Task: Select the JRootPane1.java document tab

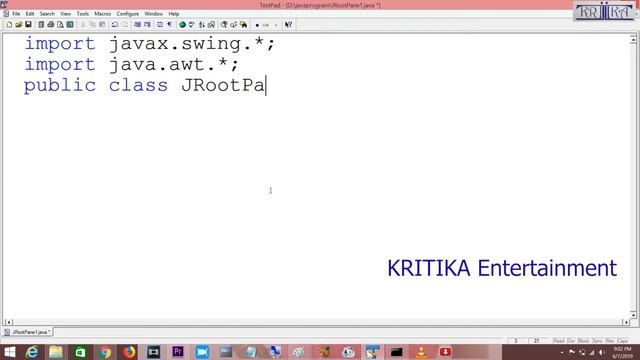Action: coord(28,332)
